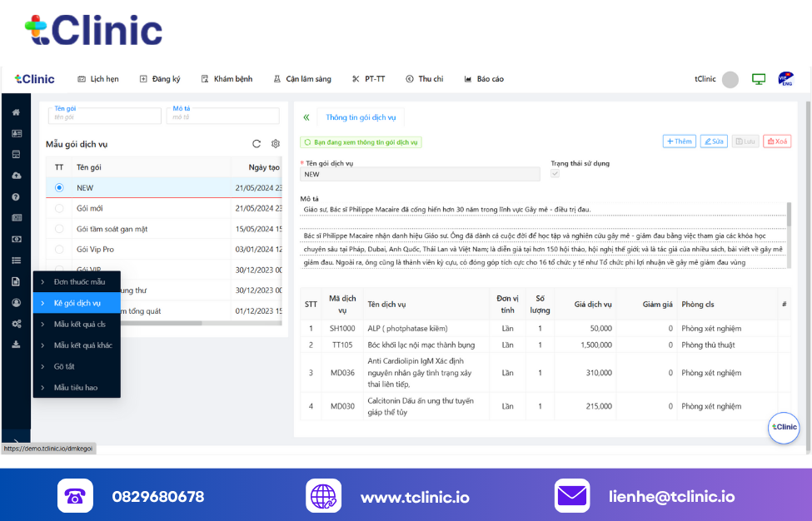Expand Đơn thuốc mẫu in the popup menu
Viewport: 812px width, 521px height.
[x=77, y=282]
